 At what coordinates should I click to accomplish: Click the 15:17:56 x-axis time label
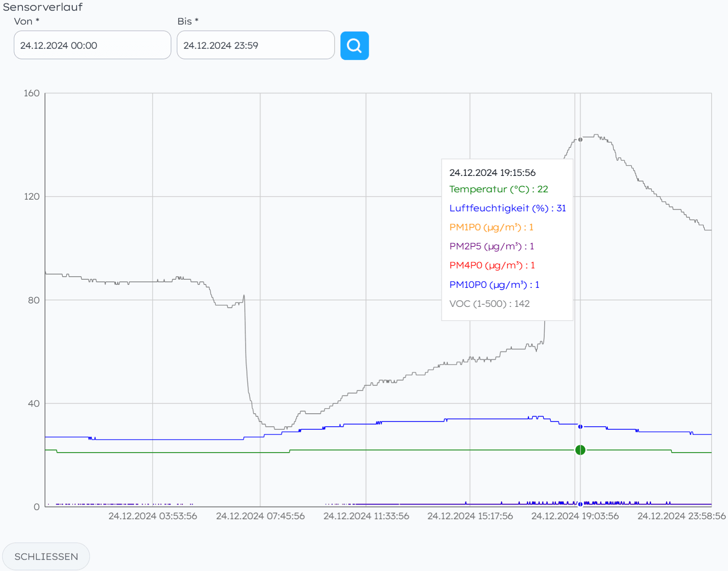(470, 516)
